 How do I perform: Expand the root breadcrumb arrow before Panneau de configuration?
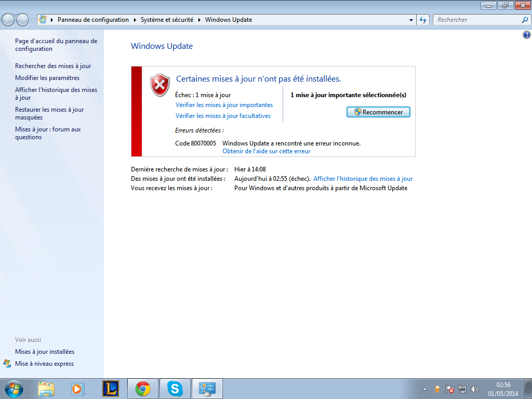click(x=52, y=20)
